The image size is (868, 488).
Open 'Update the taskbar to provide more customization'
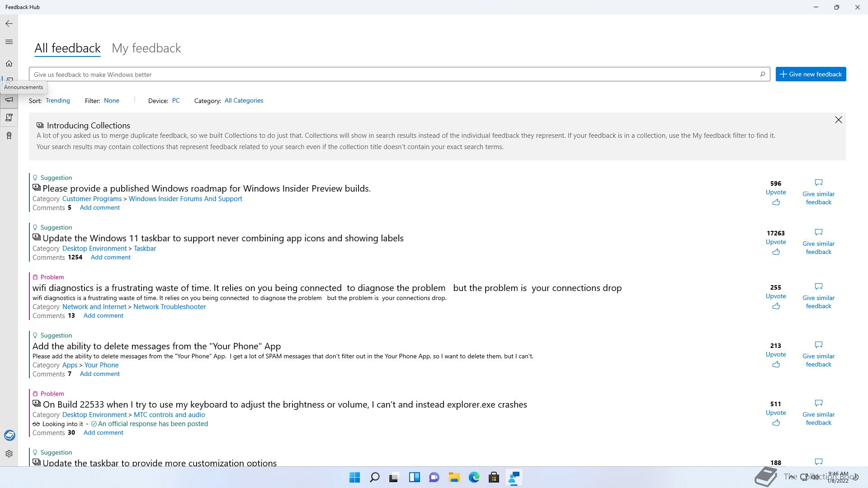pos(160,463)
